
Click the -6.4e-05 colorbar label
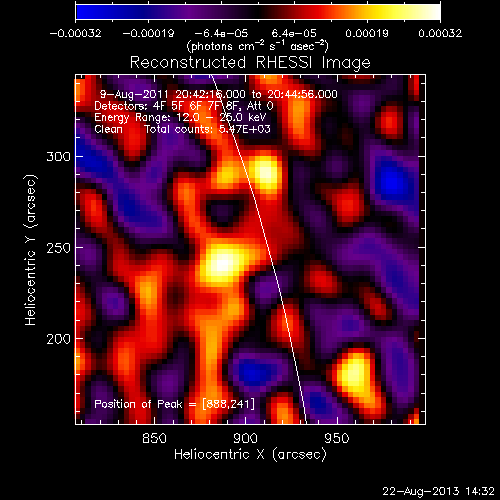(221, 33)
